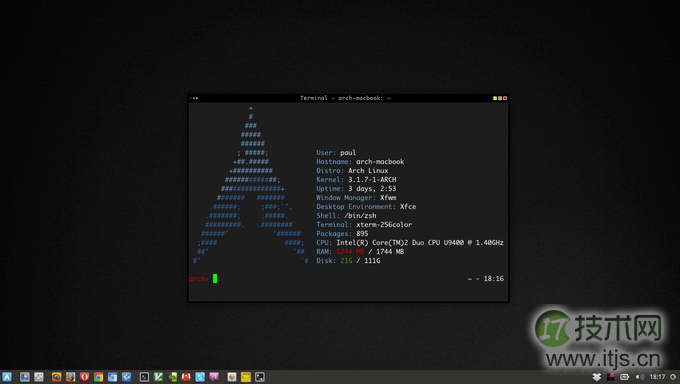Click the terminal title 'Terminal - arch-macbook: ~'
This screenshot has height=384, width=680.
[345, 98]
